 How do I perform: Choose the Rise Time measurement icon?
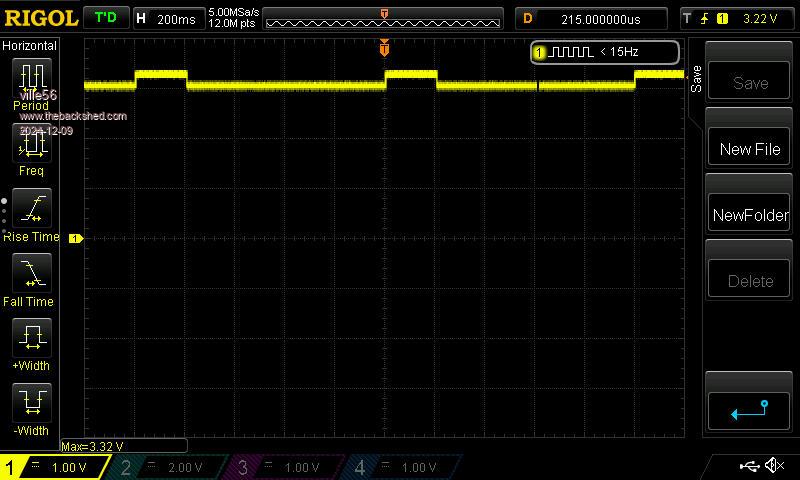click(31, 208)
